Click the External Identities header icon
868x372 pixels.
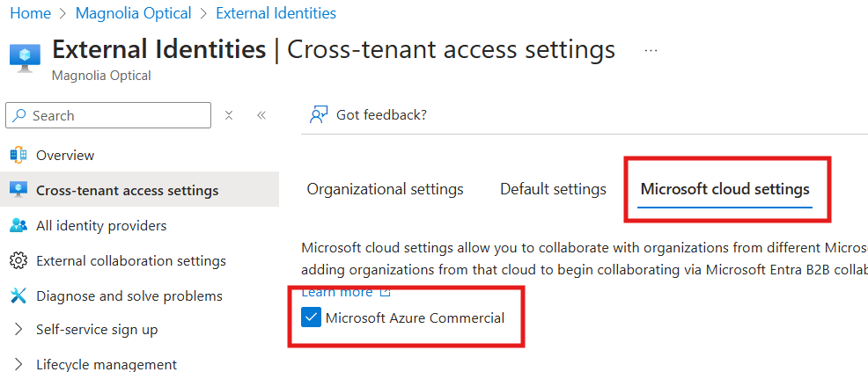(25, 58)
